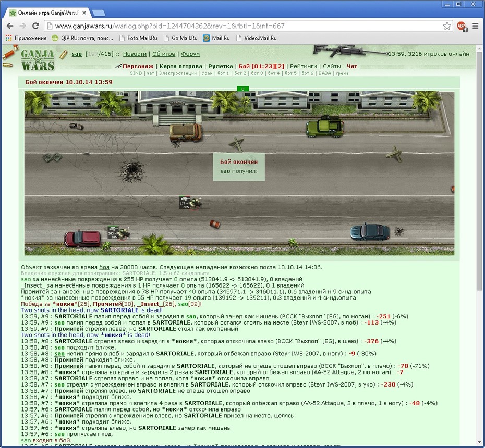
Task: Click the soldier unit near the red car
Action: click(123, 233)
